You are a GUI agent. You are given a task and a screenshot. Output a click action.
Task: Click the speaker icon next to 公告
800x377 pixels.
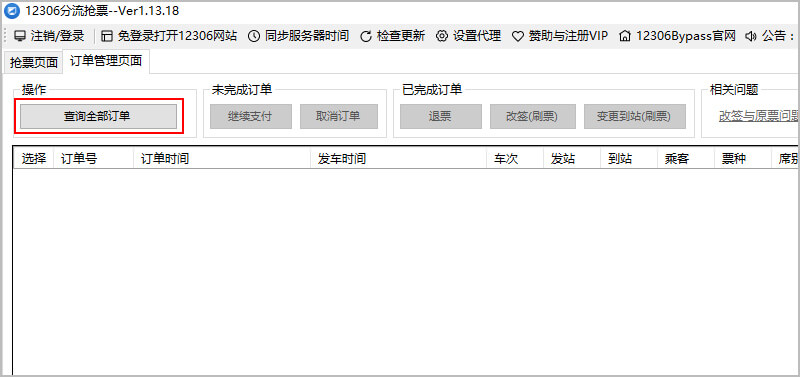[751, 36]
